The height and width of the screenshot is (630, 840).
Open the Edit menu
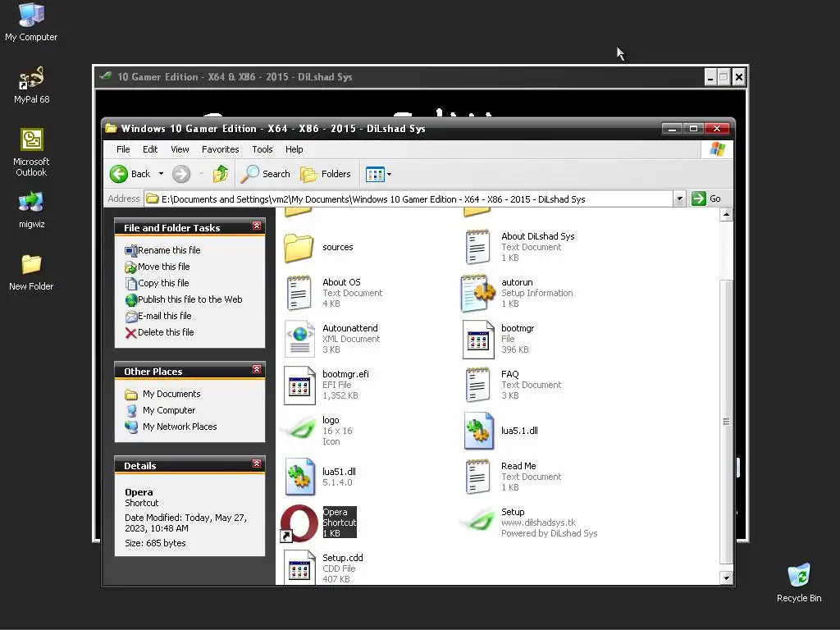tap(150, 149)
